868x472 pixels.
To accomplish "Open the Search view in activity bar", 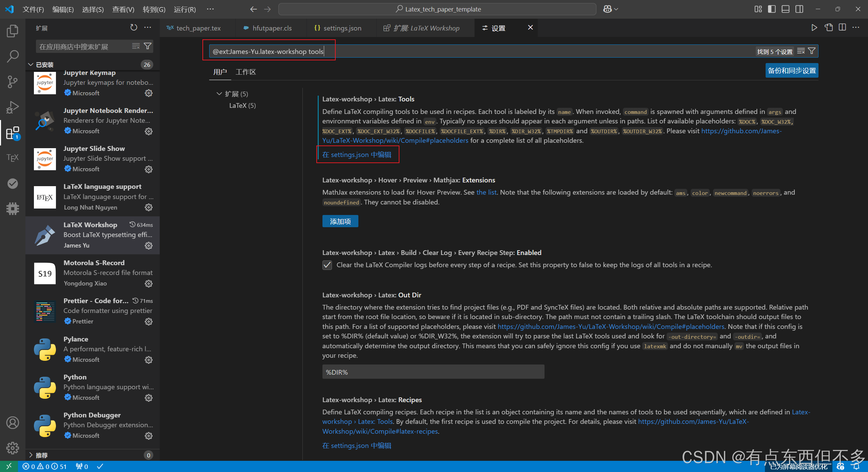I will 13,56.
